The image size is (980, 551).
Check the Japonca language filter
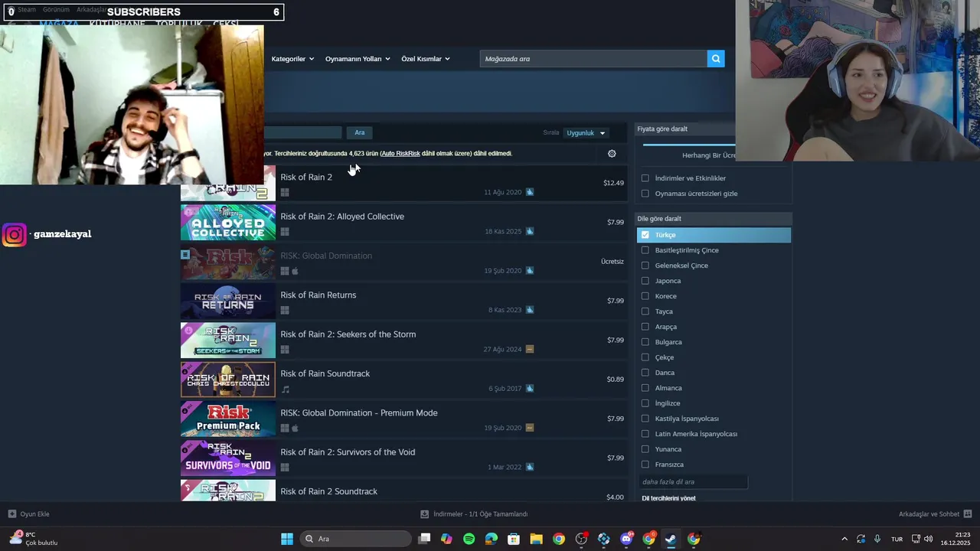tap(645, 281)
